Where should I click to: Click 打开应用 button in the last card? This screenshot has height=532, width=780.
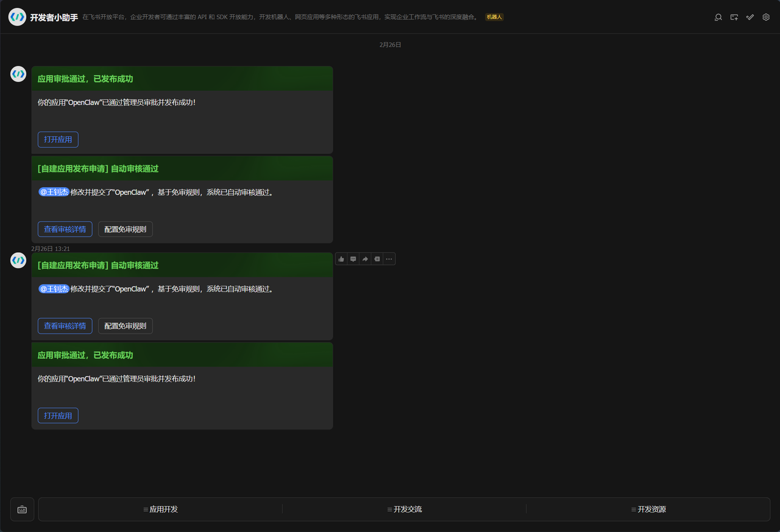[58, 416]
